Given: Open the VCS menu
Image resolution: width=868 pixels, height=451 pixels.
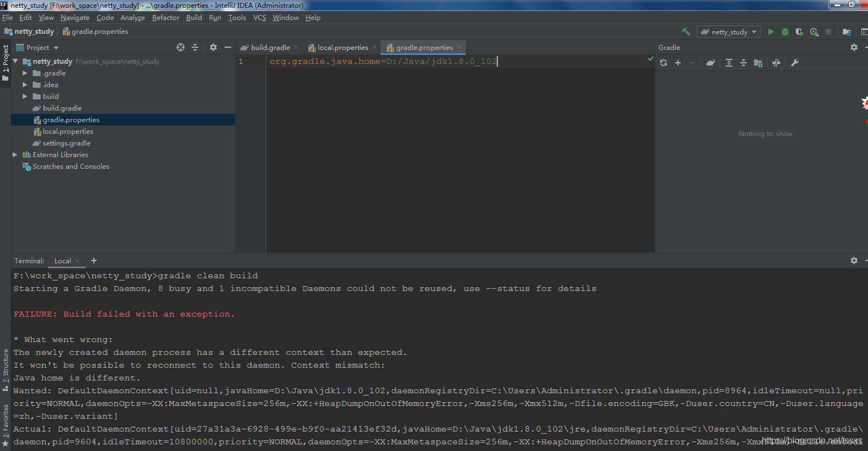Looking at the screenshot, I should pos(260,18).
